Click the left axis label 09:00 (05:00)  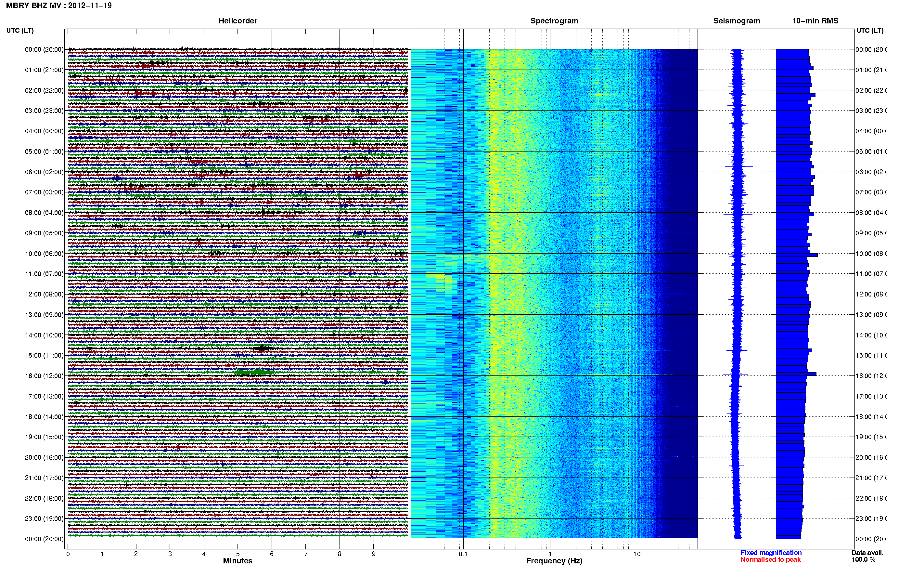(x=44, y=233)
